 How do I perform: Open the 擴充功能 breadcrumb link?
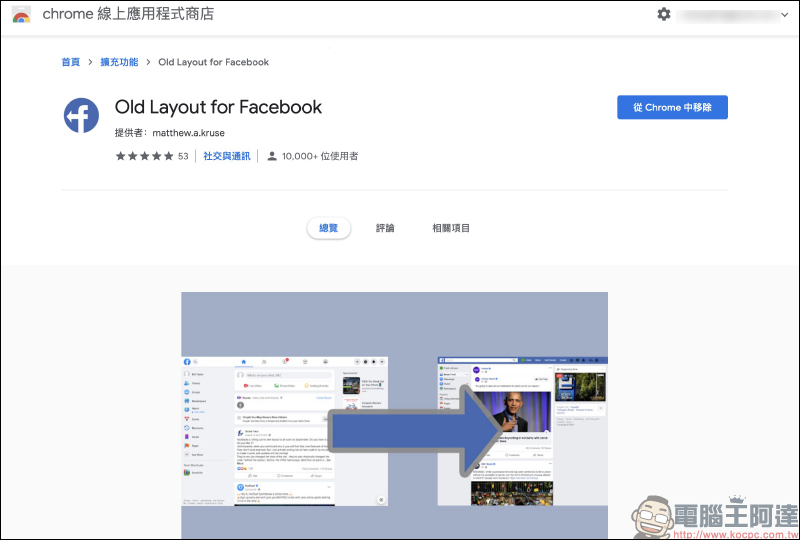[119, 62]
